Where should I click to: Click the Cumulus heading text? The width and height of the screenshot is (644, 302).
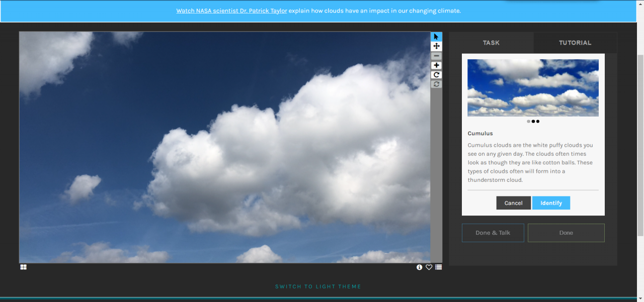[480, 134]
